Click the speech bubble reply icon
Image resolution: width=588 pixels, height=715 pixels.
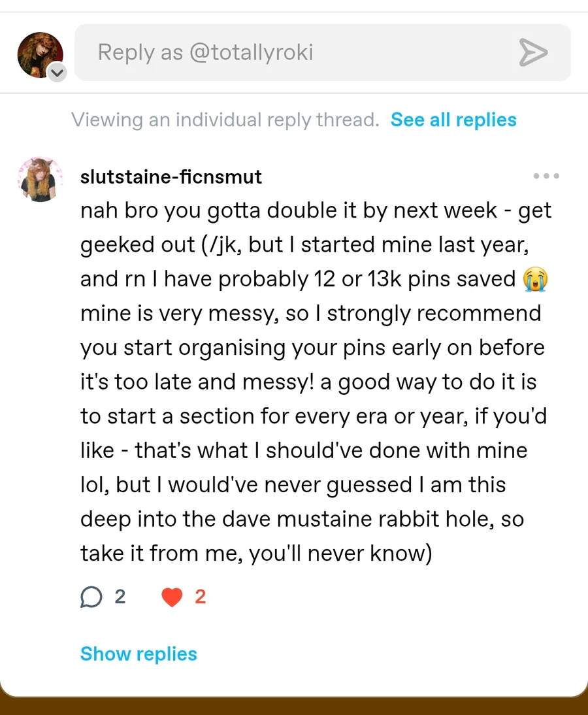pyautogui.click(x=91, y=597)
